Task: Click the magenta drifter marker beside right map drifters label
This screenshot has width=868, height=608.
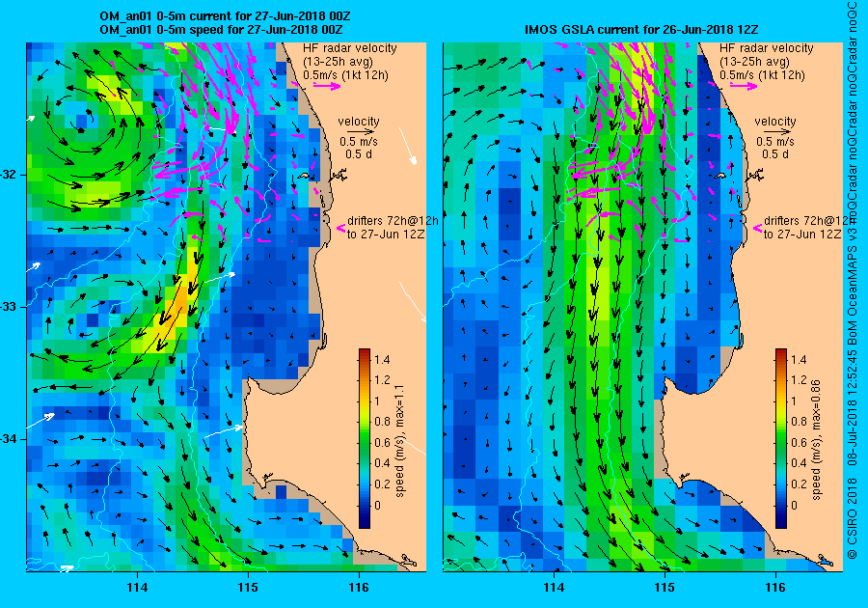Action: (x=758, y=228)
